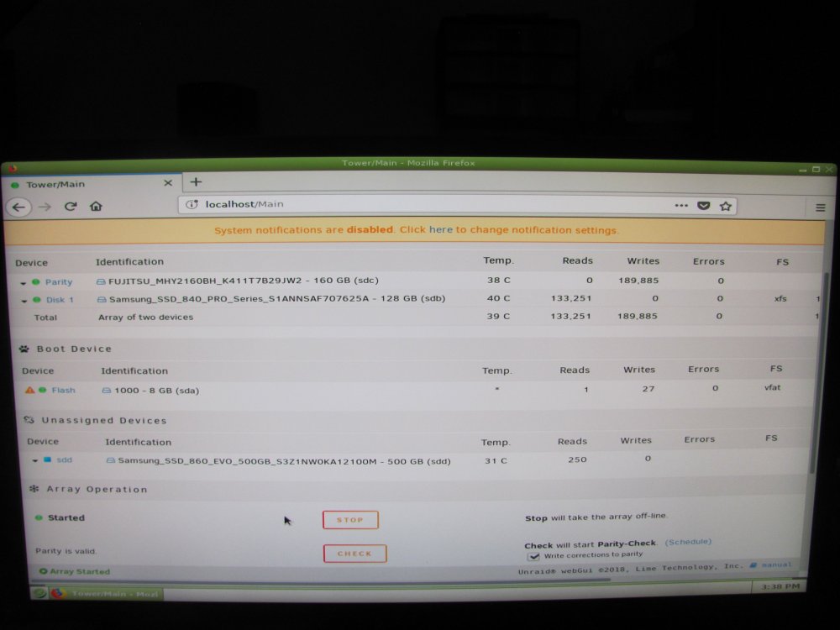
Task: Expand the Disk 1 device dropdown arrow
Action: (24, 301)
